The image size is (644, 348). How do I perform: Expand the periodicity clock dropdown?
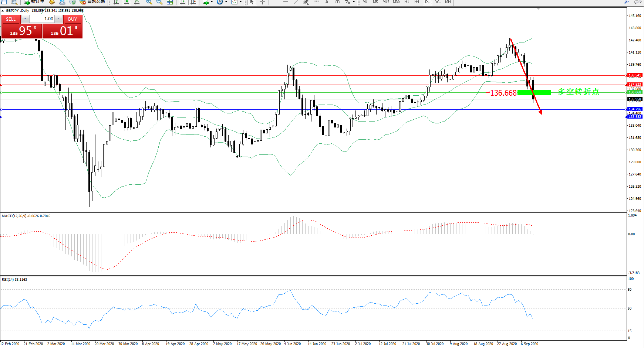pos(226,2)
